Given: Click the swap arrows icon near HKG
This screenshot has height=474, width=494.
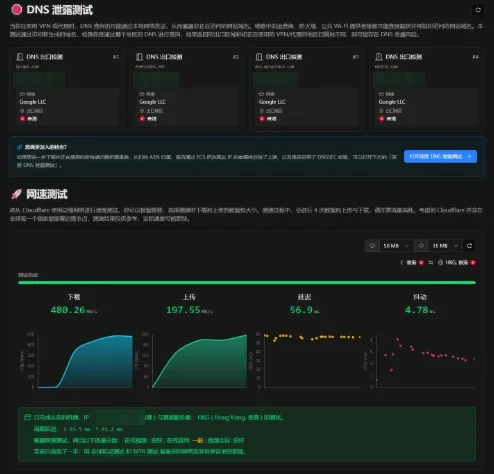Looking at the screenshot, I should 431,263.
